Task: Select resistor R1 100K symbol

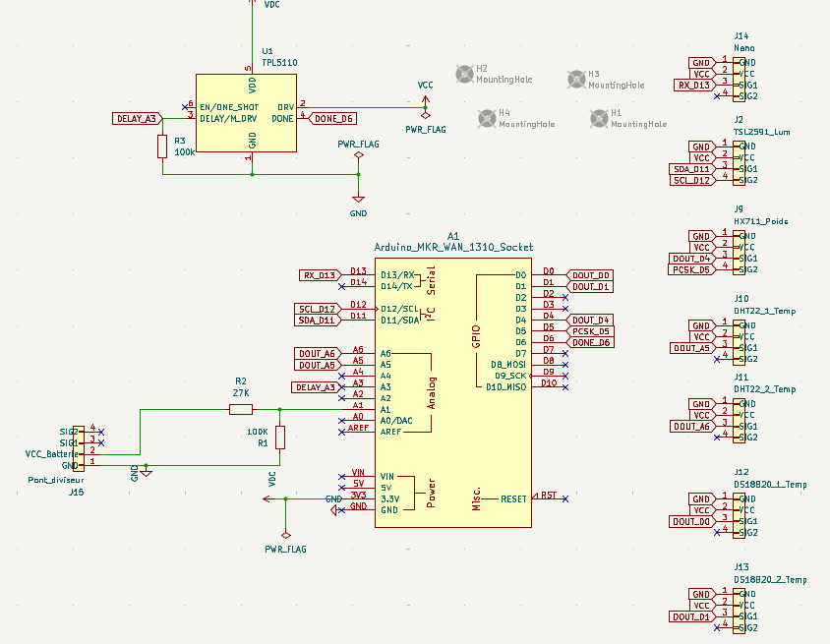Action: click(x=280, y=438)
